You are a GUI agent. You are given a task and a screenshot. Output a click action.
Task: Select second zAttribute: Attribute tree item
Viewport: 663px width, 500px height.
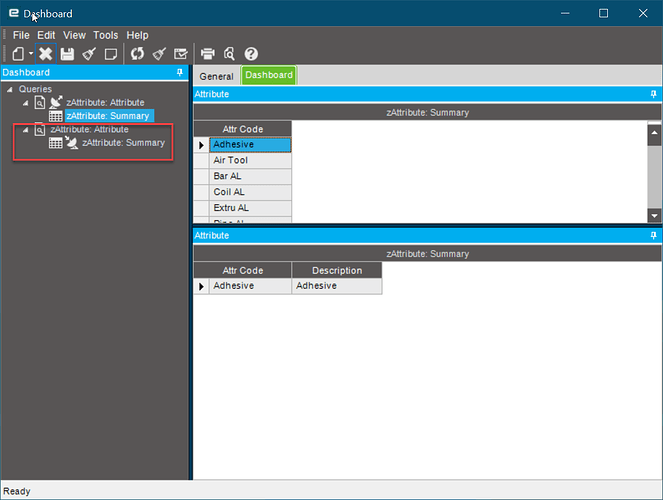pos(89,129)
